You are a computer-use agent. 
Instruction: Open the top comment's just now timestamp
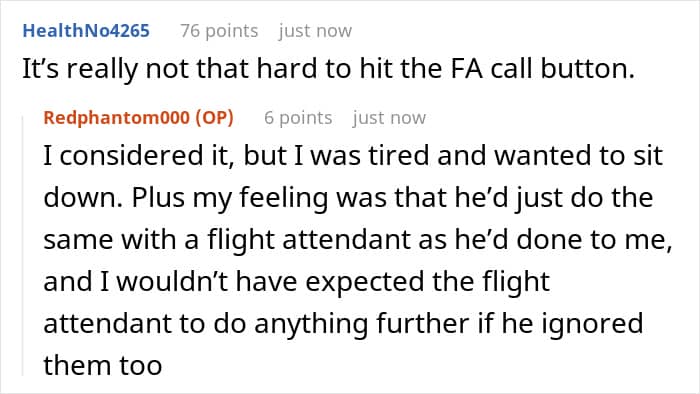tap(315, 31)
